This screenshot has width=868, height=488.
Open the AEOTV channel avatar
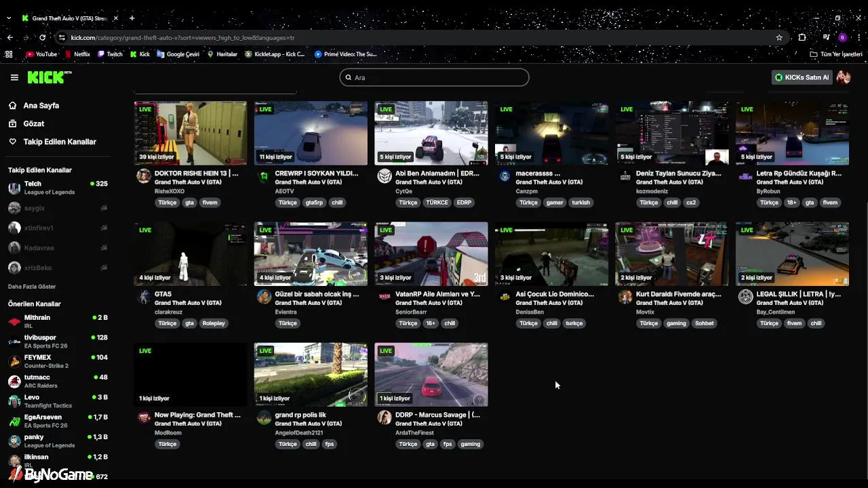point(264,176)
